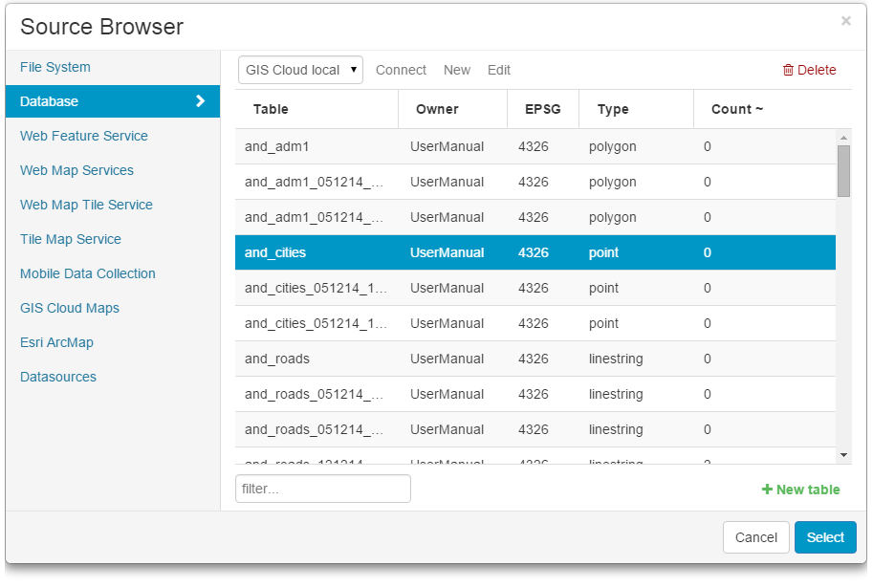
Task: Click the scrollbar down arrow
Action: (x=843, y=455)
